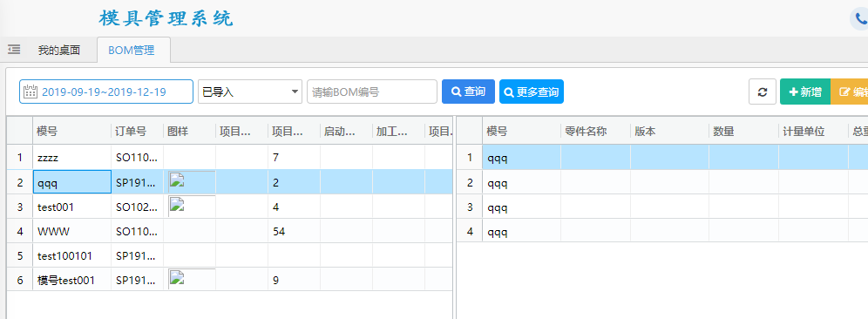Click the 零件名称 column header
The image size is (868, 319).
coord(595,132)
